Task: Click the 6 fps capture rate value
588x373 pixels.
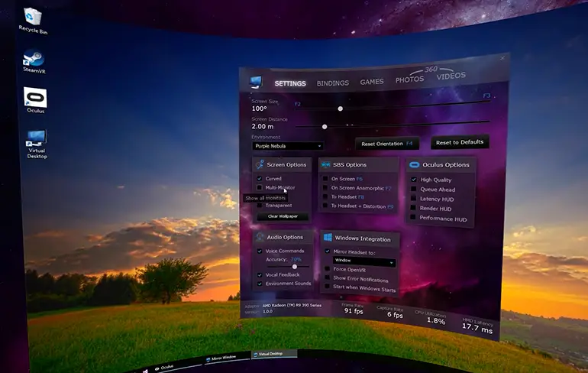Action: tap(395, 314)
